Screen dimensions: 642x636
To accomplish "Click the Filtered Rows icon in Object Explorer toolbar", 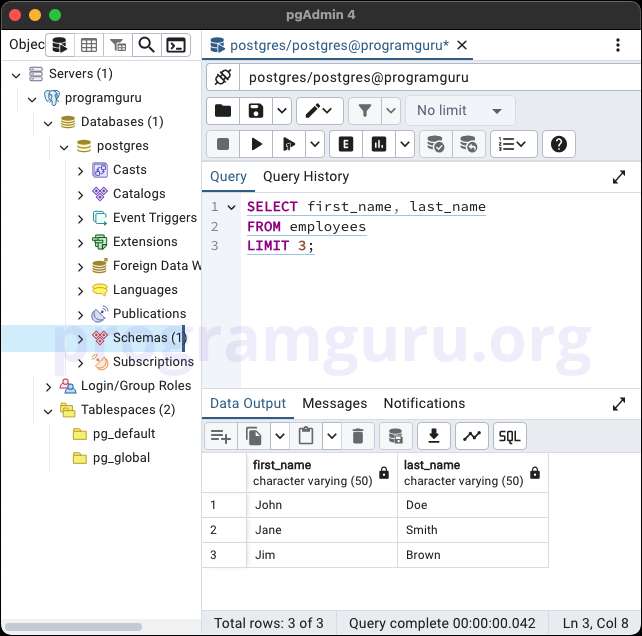I will pos(118,45).
